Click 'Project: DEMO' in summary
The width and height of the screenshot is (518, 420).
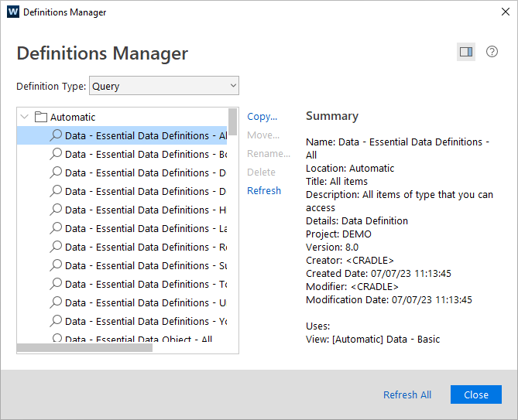[x=338, y=234]
